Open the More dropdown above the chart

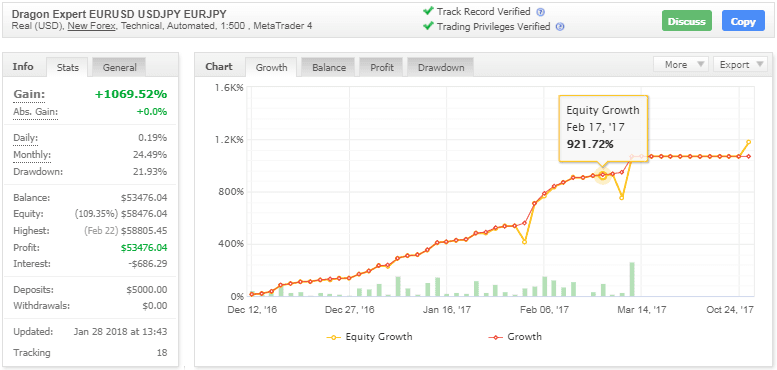[681, 64]
